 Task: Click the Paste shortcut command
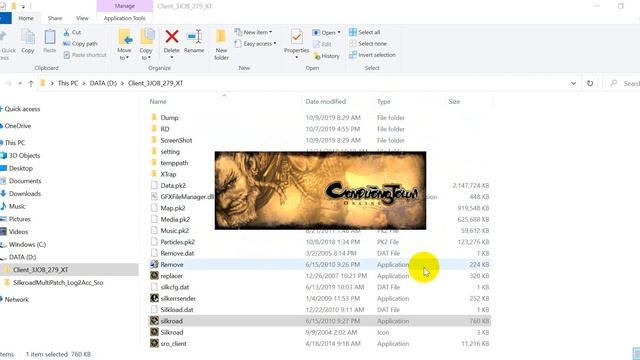click(x=85, y=55)
